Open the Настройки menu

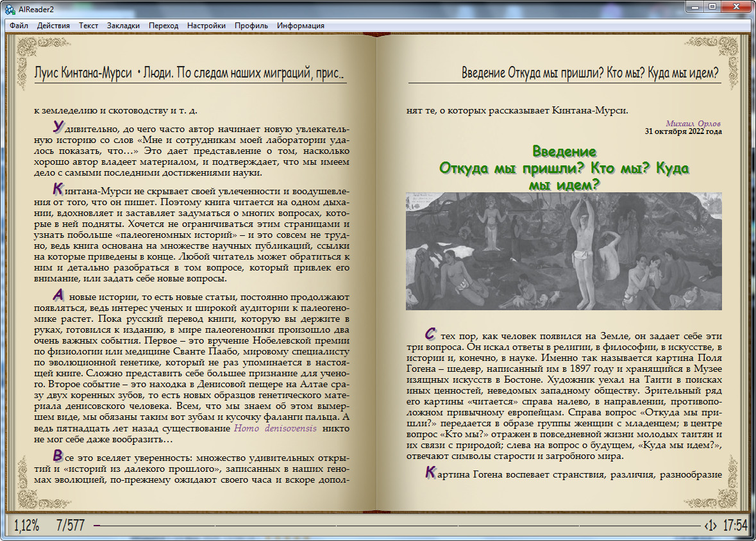pos(206,26)
